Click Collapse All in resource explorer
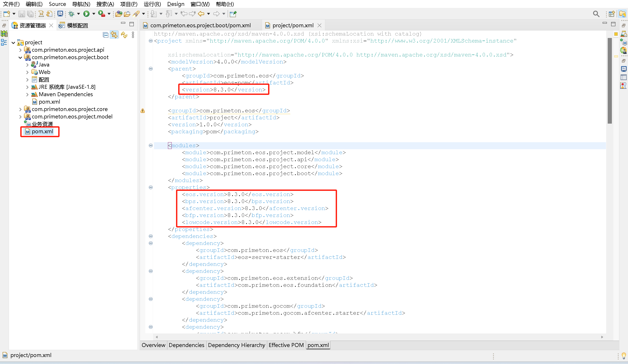The image size is (628, 364). pyautogui.click(x=106, y=35)
